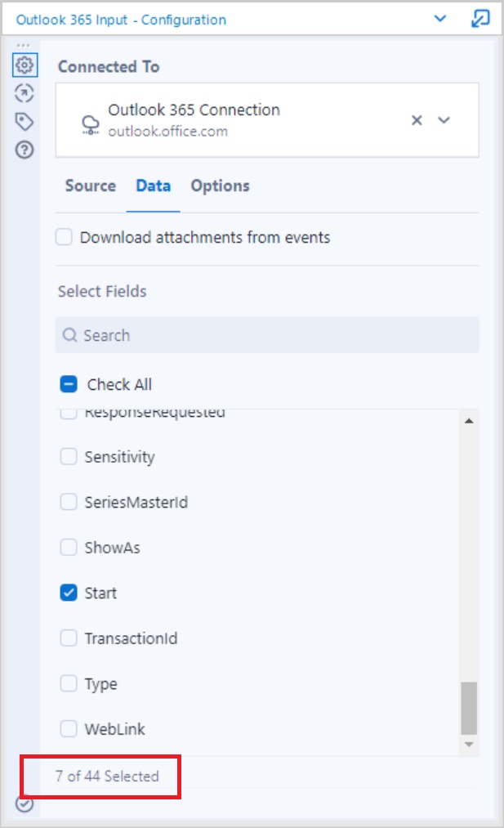Open the Help question mark icon

coord(25,150)
